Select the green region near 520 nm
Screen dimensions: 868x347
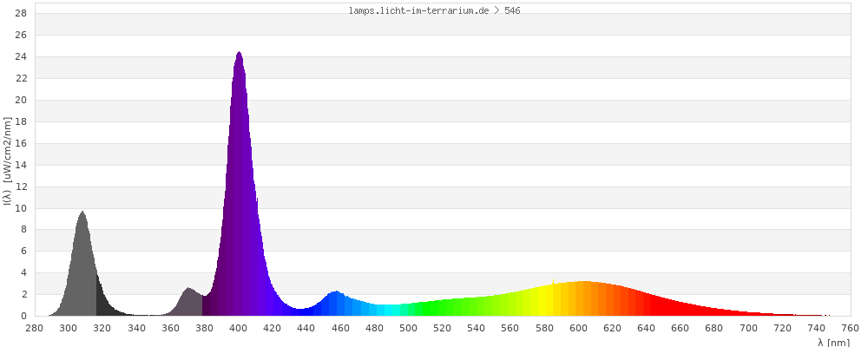point(442,309)
